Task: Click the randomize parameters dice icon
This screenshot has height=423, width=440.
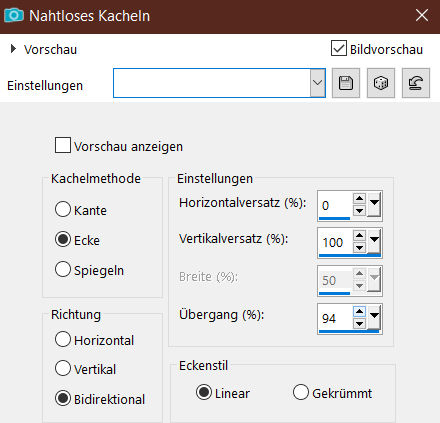Action: coord(381,83)
